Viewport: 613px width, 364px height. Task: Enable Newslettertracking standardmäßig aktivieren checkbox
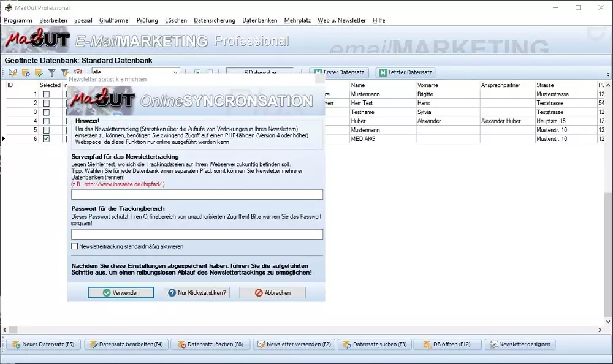pyautogui.click(x=75, y=246)
